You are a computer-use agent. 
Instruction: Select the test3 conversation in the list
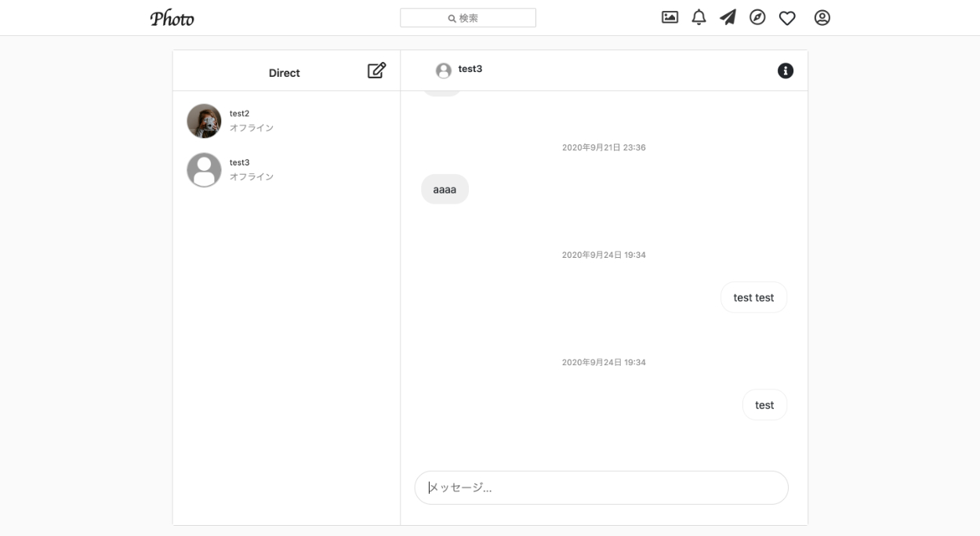click(x=286, y=170)
